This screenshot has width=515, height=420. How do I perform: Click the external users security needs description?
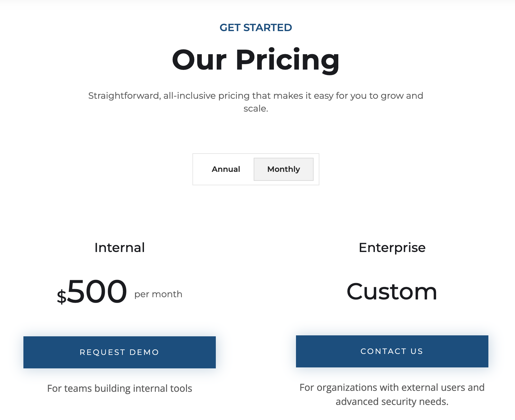click(x=392, y=394)
